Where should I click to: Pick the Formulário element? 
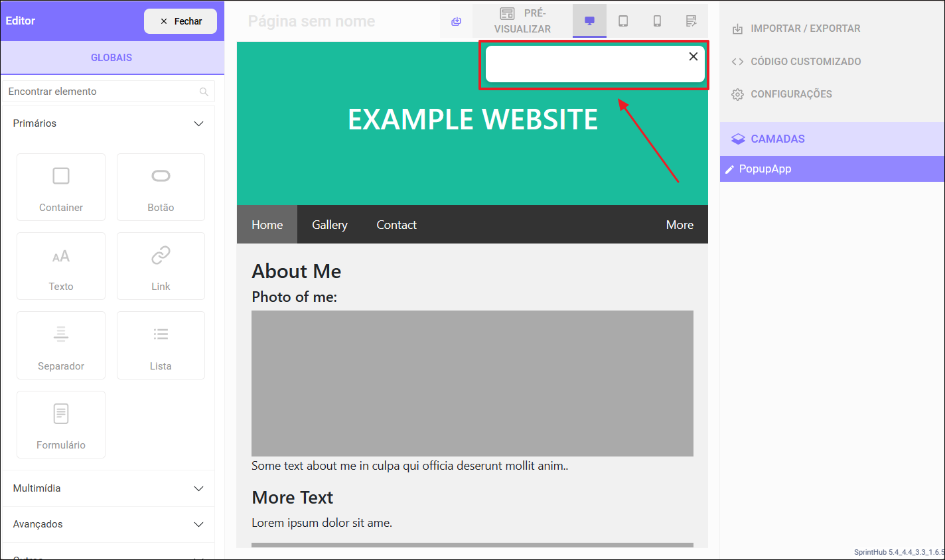(61, 425)
